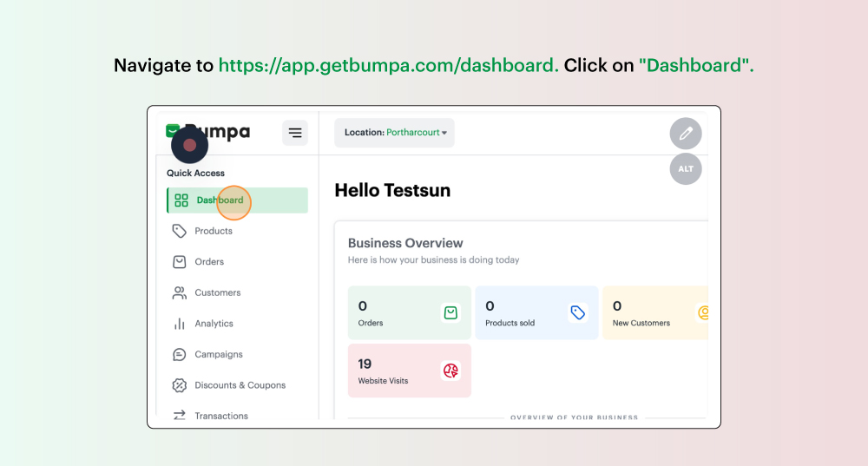The image size is (868, 466).
Task: Click the ALT circle button
Action: coord(686,169)
